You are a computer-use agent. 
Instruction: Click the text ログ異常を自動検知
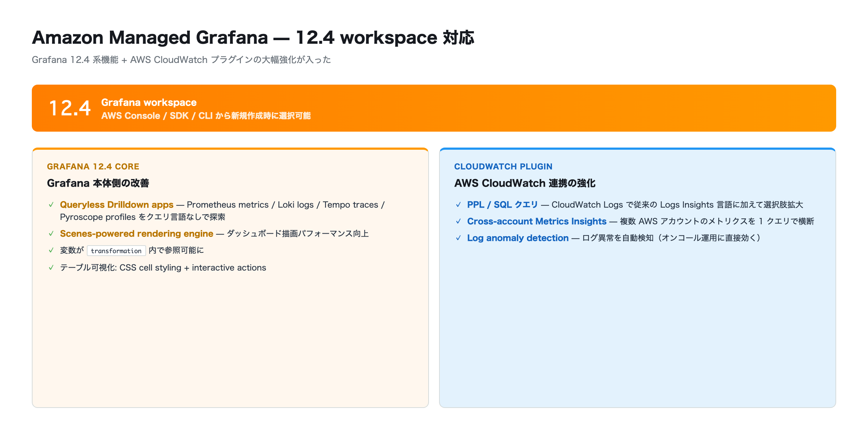click(x=618, y=238)
